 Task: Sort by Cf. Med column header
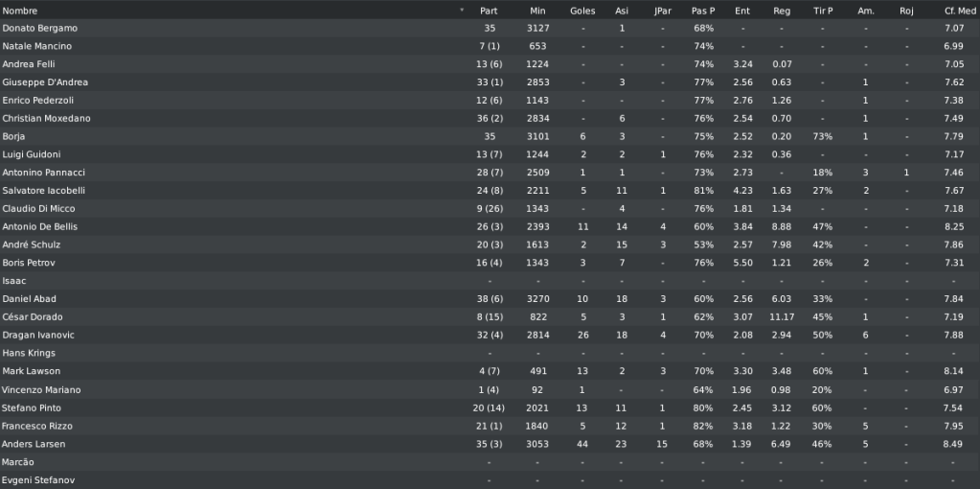click(960, 11)
